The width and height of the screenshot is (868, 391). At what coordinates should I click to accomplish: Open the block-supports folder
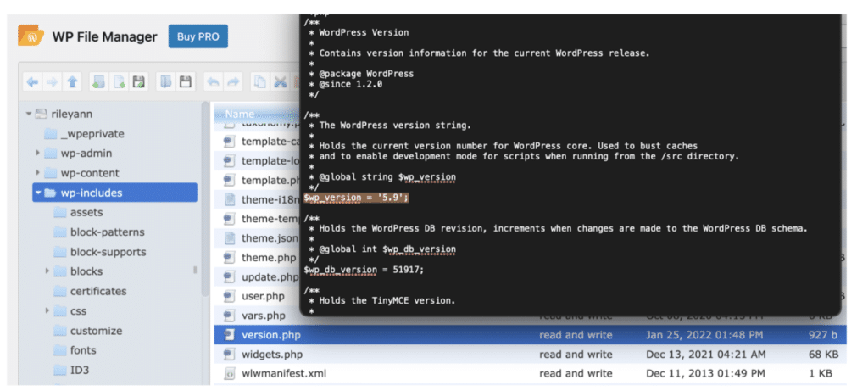[108, 252]
